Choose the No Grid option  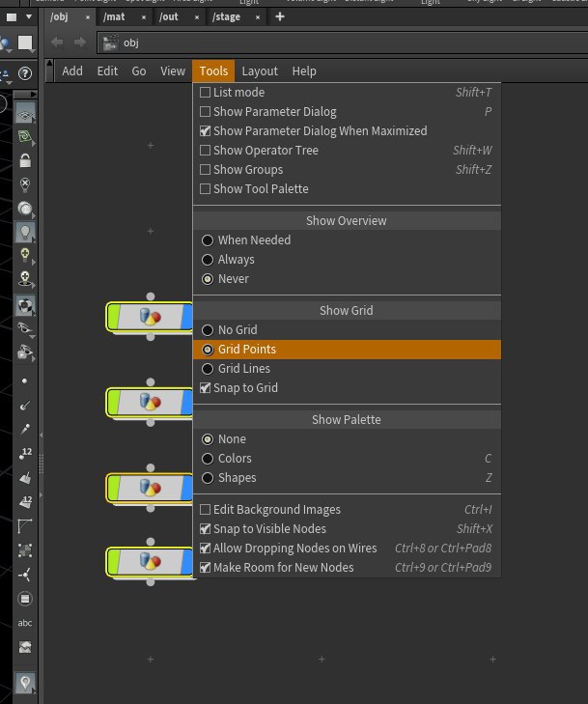[x=208, y=330]
